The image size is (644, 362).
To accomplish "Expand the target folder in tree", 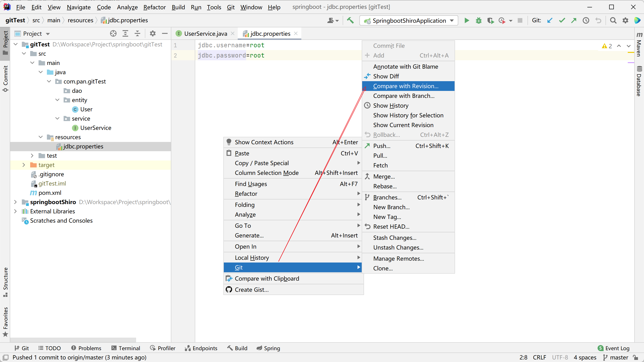I will click(24, 165).
